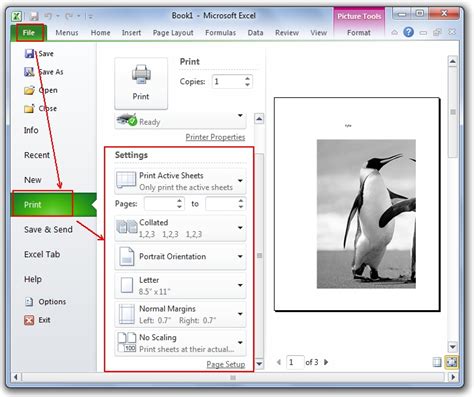Open the Portrait Orientation dropdown
The width and height of the screenshot is (474, 397).
pos(180,257)
